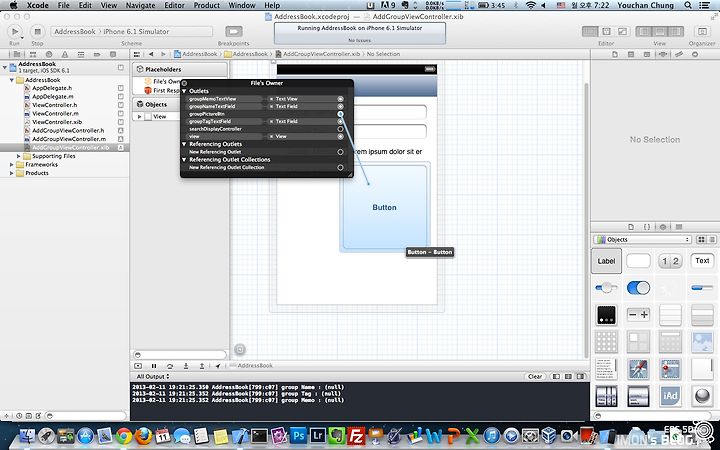
Task: Open the Objects library dropdown
Action: 643,240
